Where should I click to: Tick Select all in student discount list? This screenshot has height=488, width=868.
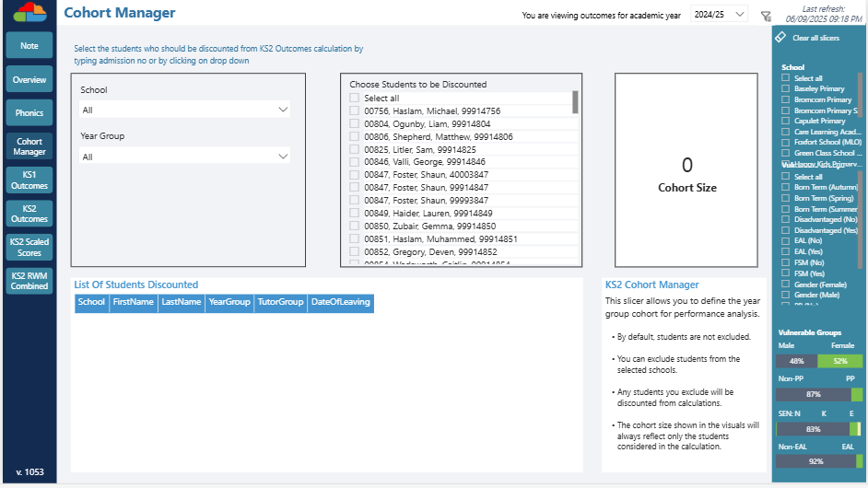click(x=355, y=99)
